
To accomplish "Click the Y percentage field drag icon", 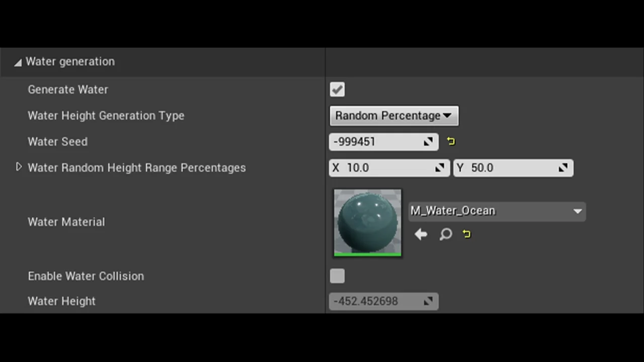I will (563, 168).
